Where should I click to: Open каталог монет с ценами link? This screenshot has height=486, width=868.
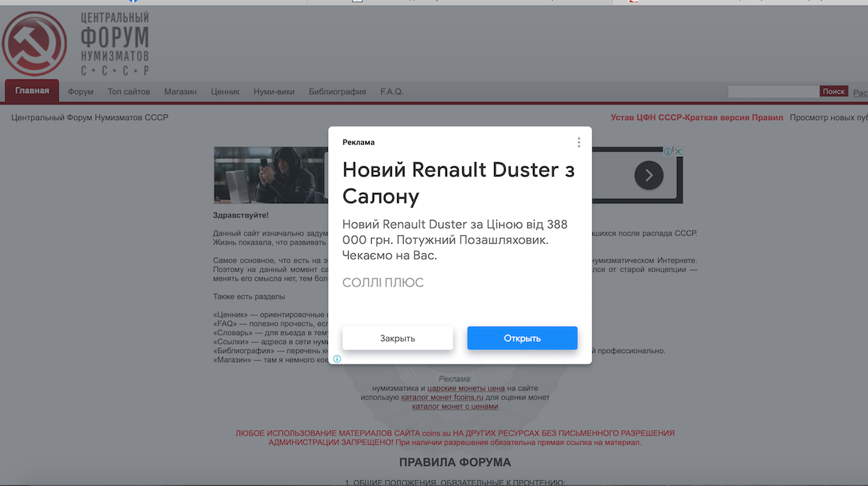[x=455, y=406]
